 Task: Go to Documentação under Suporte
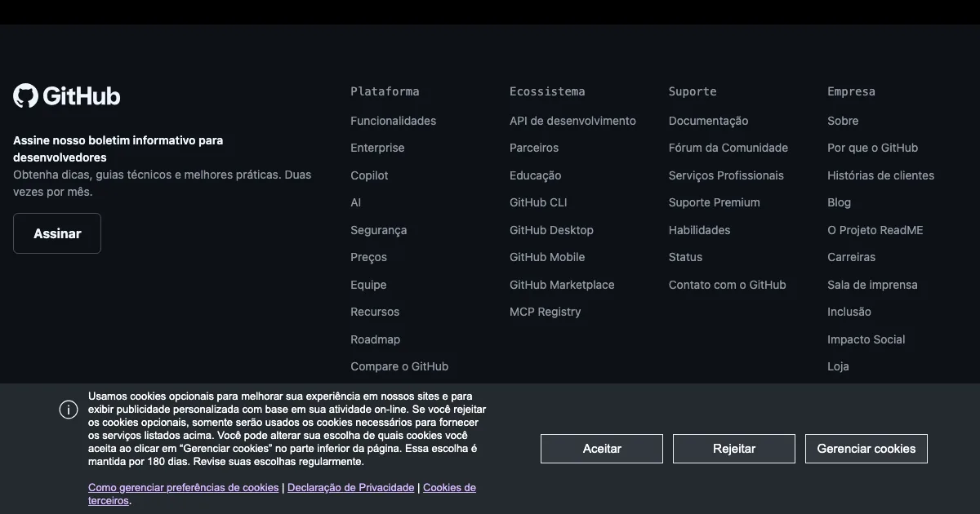pos(708,121)
